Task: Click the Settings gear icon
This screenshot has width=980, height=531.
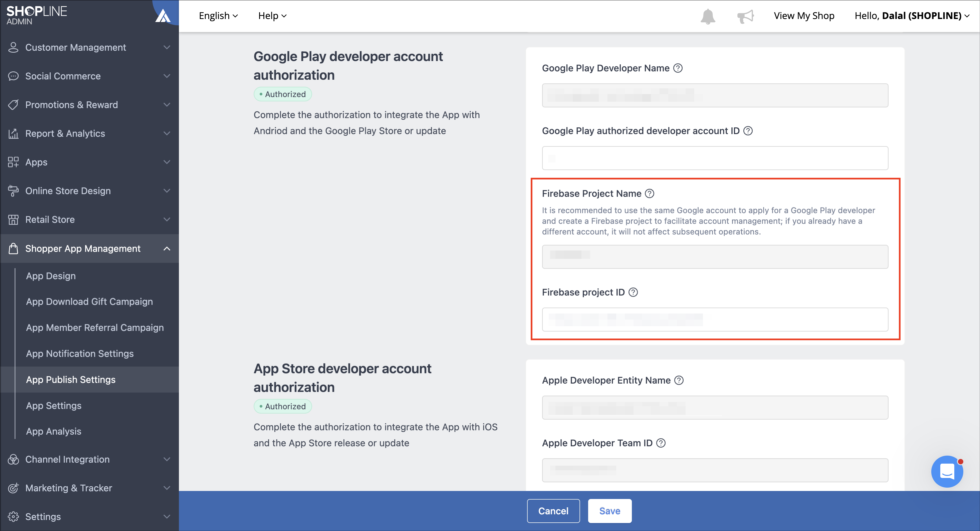Action: [13, 517]
